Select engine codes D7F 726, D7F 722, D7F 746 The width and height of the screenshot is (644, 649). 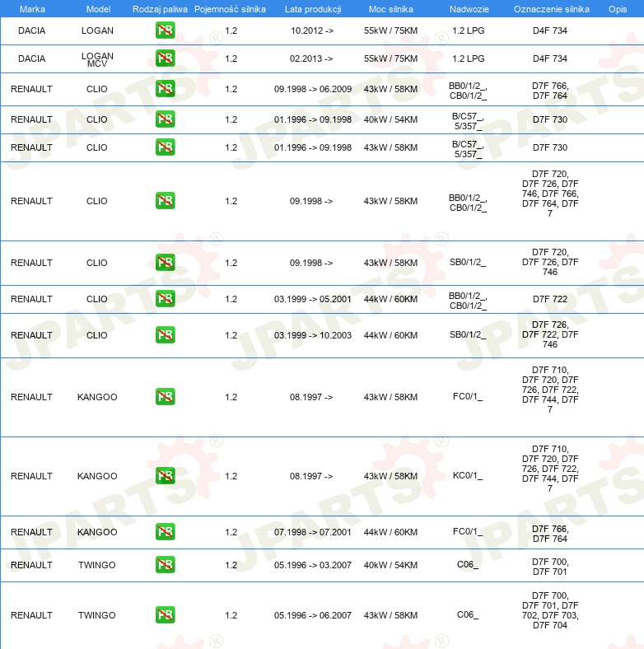[550, 334]
